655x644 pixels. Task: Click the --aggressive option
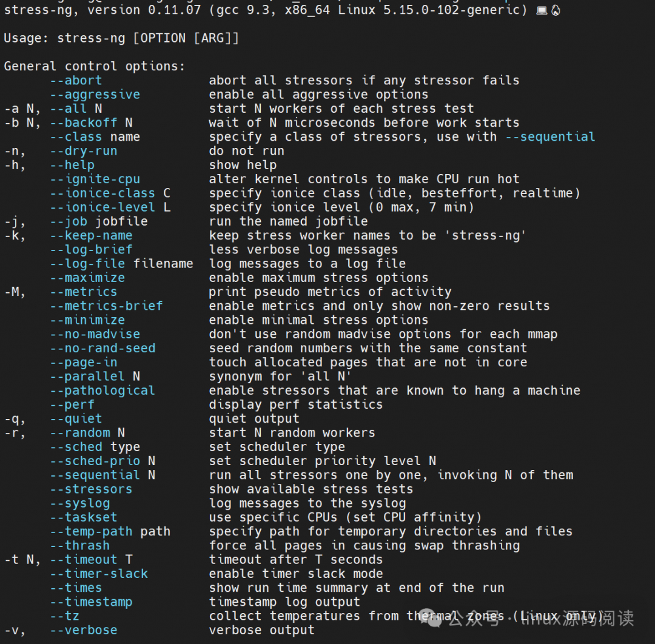95,95
